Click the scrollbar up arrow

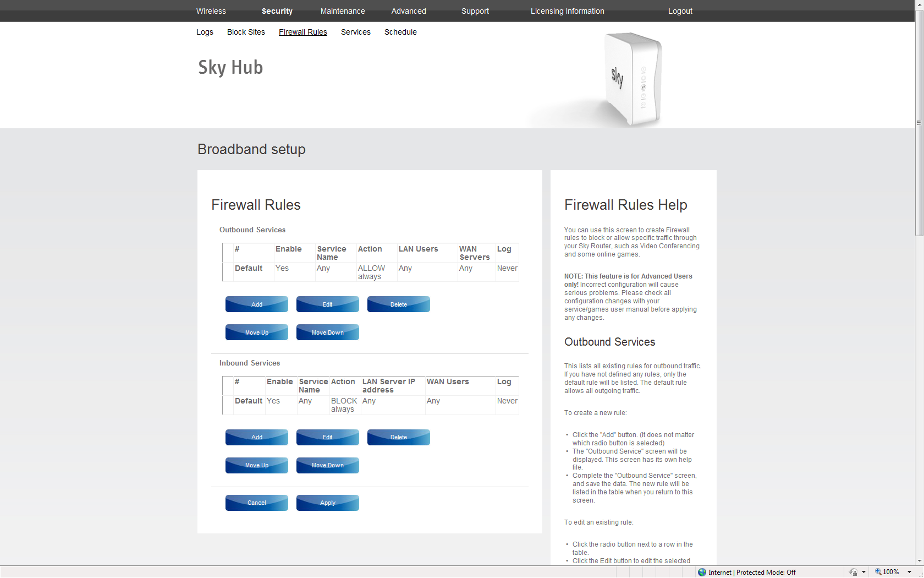coord(919,4)
